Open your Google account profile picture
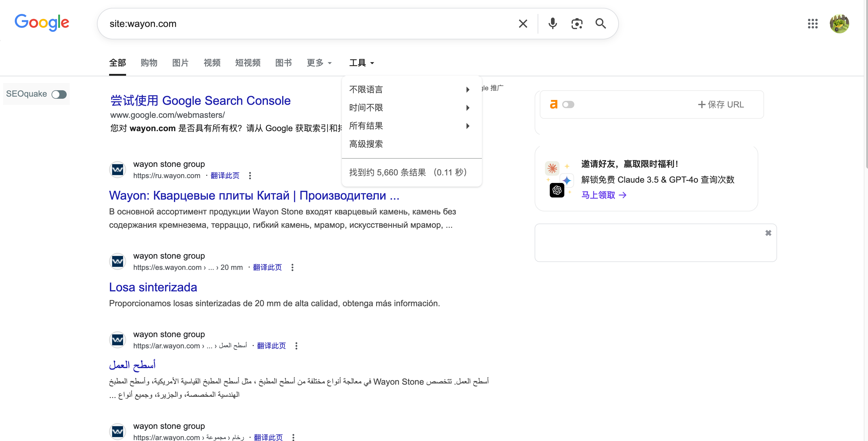 tap(839, 24)
